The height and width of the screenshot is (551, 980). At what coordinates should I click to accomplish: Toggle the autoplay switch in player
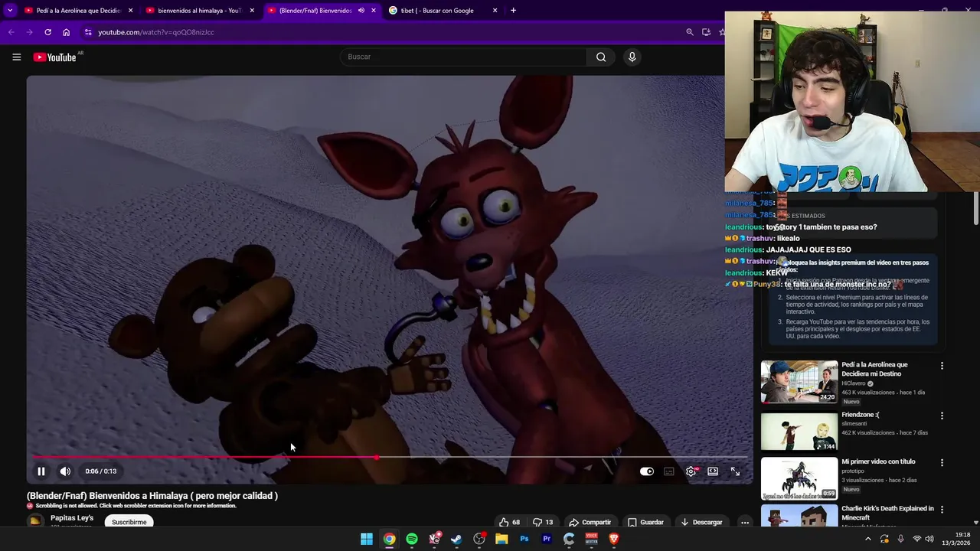647,471
